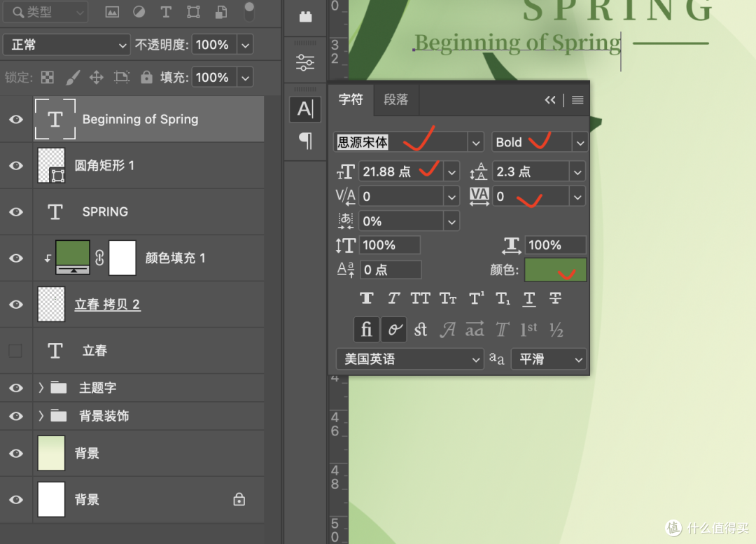Screen dimensions: 756x544
Task: Filter layers by adjustment layer icon
Action: click(x=139, y=12)
